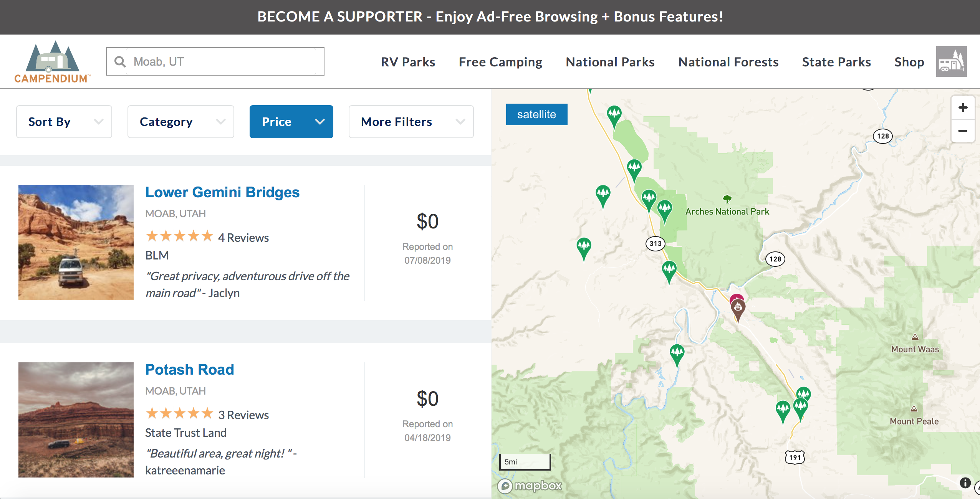Click the Campendium logo
This screenshot has width=980, height=499.
[x=52, y=62]
